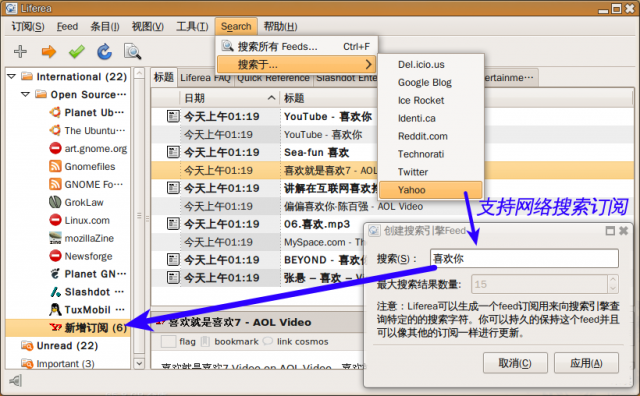Click the Newsforge red error icon
Viewport: 640px width, 396px height.
55,256
